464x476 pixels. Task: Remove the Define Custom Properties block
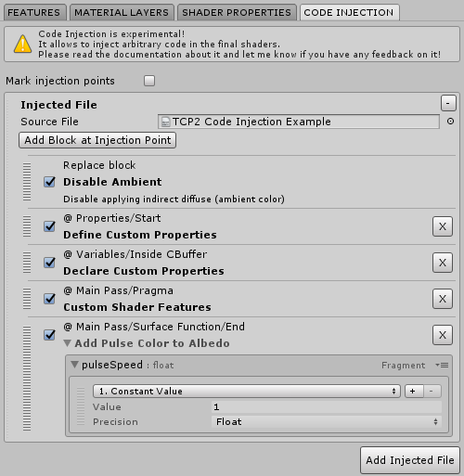point(443,226)
